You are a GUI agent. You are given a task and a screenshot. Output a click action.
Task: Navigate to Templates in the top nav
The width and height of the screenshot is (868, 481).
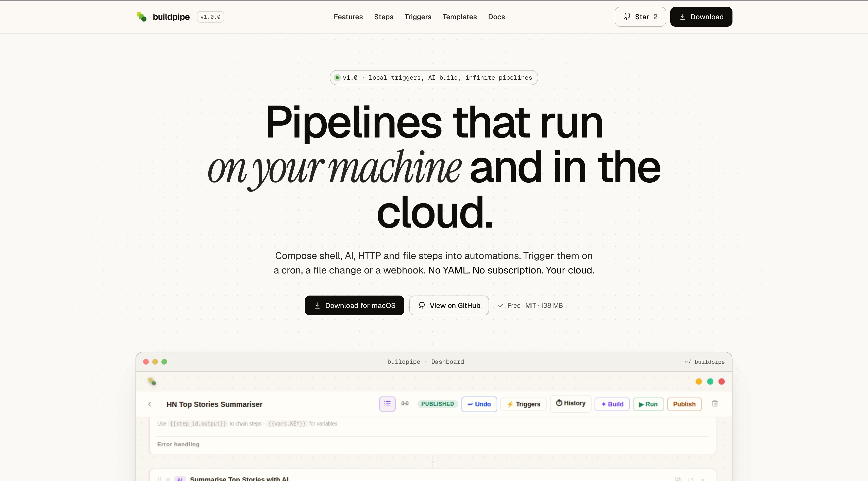pos(460,17)
